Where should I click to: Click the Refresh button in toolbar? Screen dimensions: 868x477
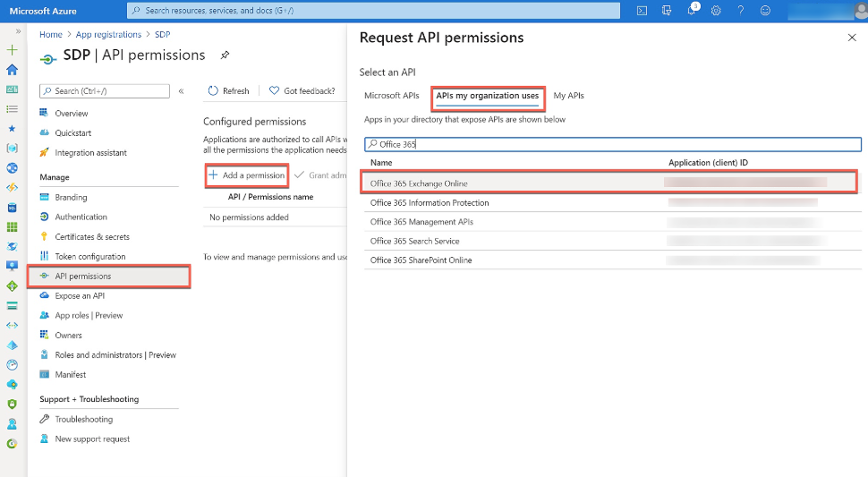228,90
